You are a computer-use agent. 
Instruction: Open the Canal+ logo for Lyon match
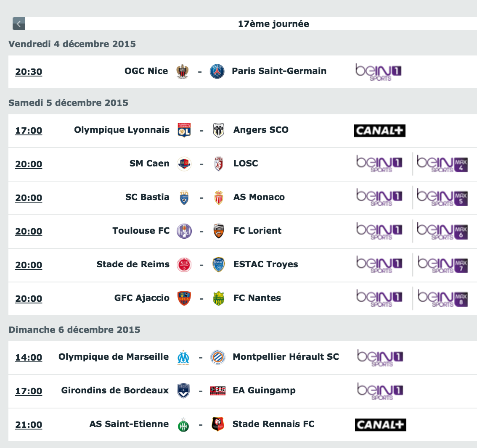380,131
